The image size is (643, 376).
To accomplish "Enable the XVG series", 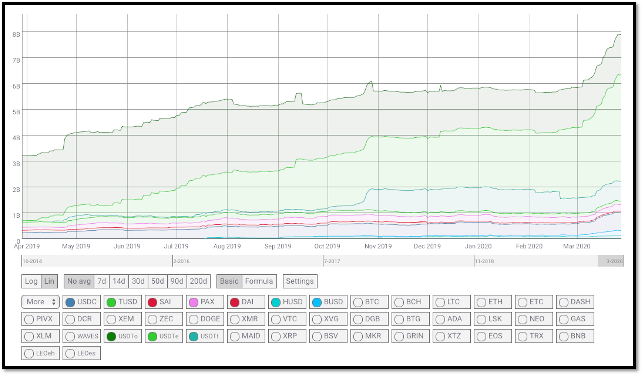I will tap(328, 319).
